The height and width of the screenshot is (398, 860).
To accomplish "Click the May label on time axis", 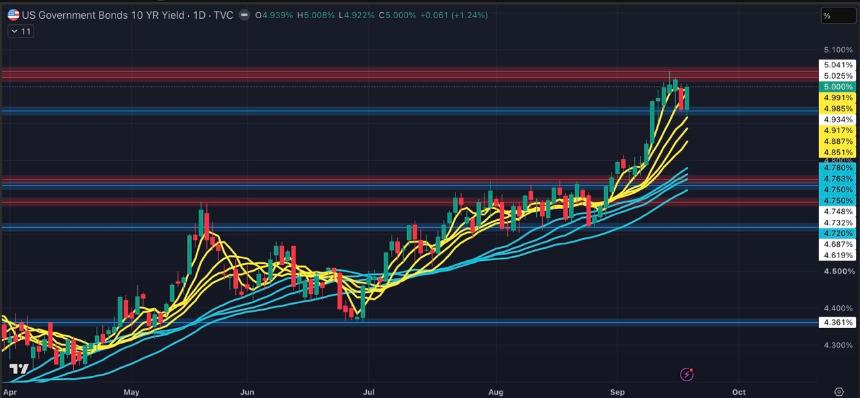I will tap(131, 392).
